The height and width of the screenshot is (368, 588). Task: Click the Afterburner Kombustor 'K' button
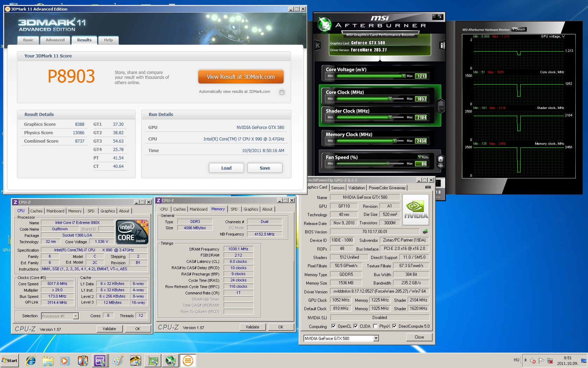click(318, 45)
